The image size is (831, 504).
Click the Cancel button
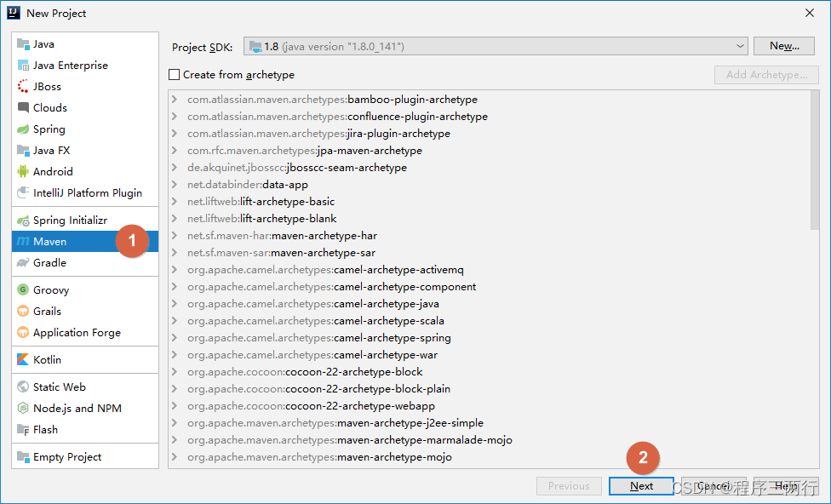714,486
